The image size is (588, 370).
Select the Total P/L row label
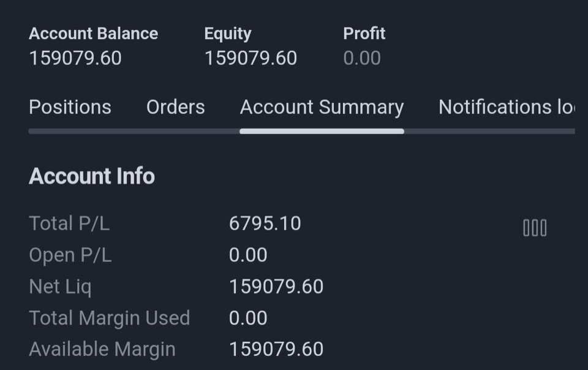69,224
